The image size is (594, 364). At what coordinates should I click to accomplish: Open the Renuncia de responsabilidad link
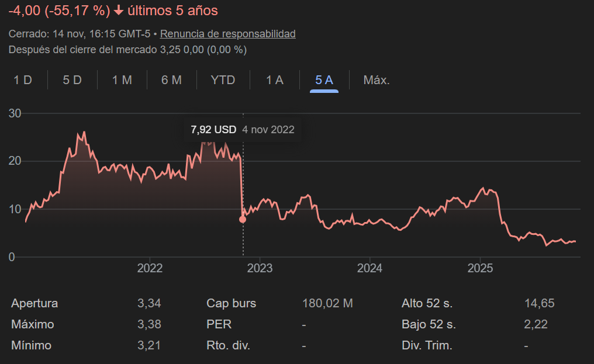227,34
